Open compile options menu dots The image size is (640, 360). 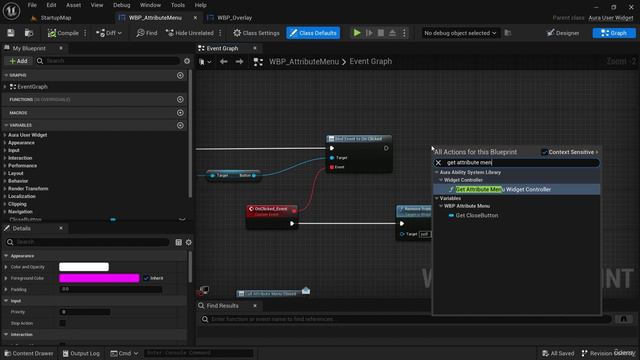[85, 33]
